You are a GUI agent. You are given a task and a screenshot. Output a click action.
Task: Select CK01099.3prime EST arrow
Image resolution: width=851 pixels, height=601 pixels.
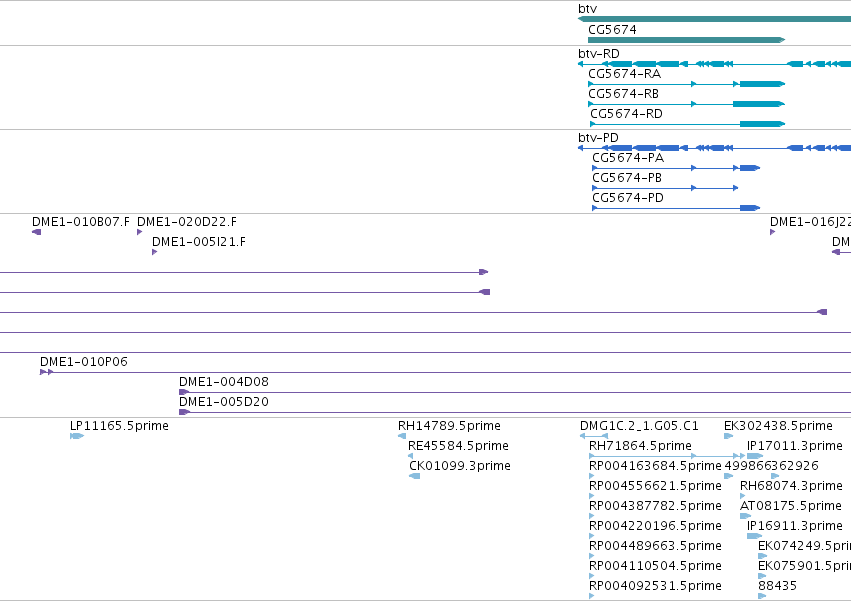coord(415,476)
